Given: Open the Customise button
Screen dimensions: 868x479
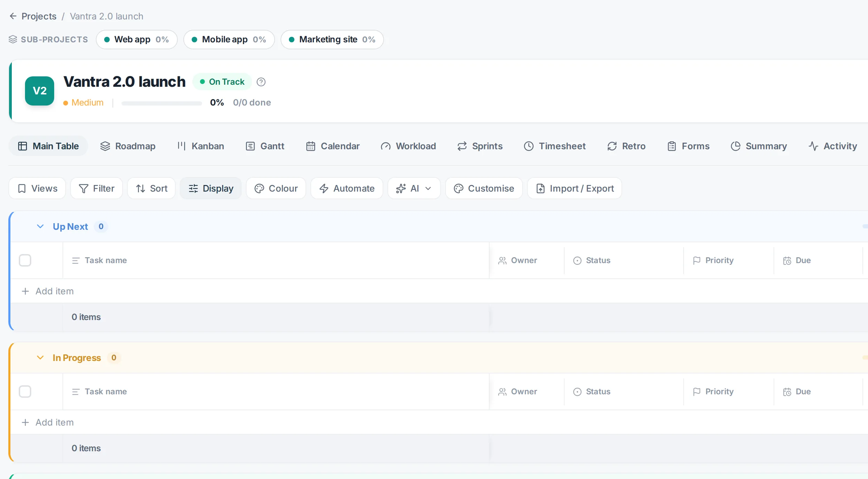Looking at the screenshot, I should pos(484,188).
